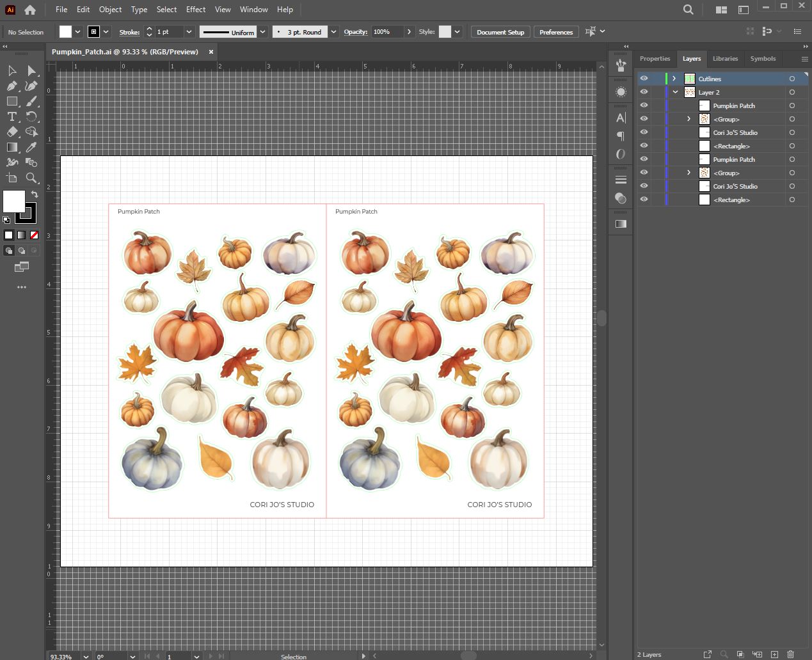Screen dimensions: 812x660
Task: Delete the selected layer with trash icon
Action: [x=791, y=654]
